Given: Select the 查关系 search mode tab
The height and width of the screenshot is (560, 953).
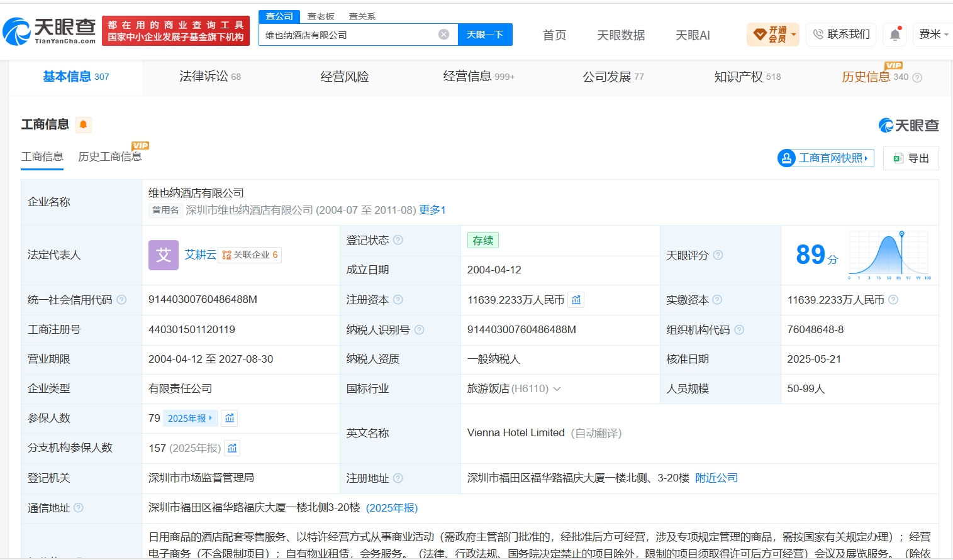Looking at the screenshot, I should point(362,16).
